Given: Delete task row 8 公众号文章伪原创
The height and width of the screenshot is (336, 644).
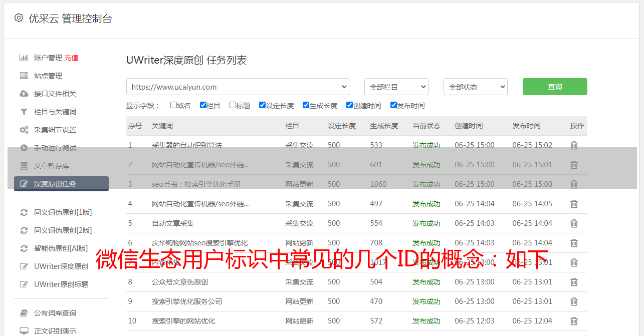Looking at the screenshot, I should (x=574, y=282).
